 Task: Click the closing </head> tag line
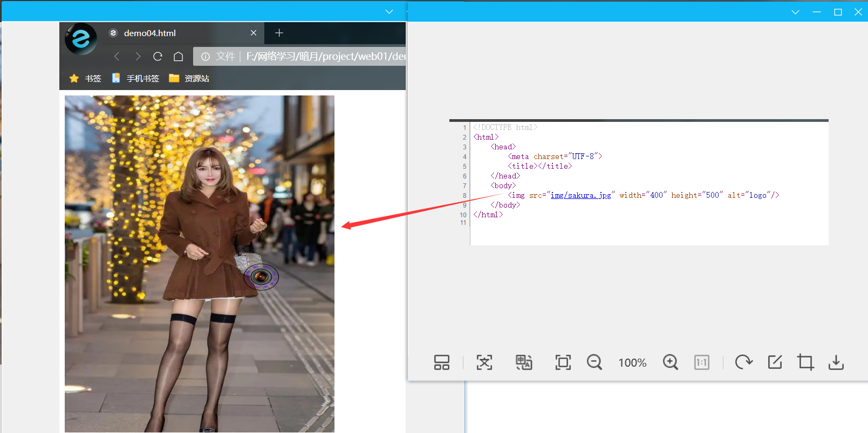tap(505, 176)
